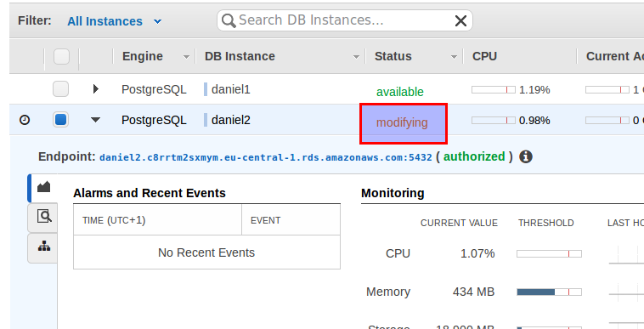Image resolution: width=644 pixels, height=329 pixels.
Task: Sort by the CPU column header
Action: (x=484, y=56)
